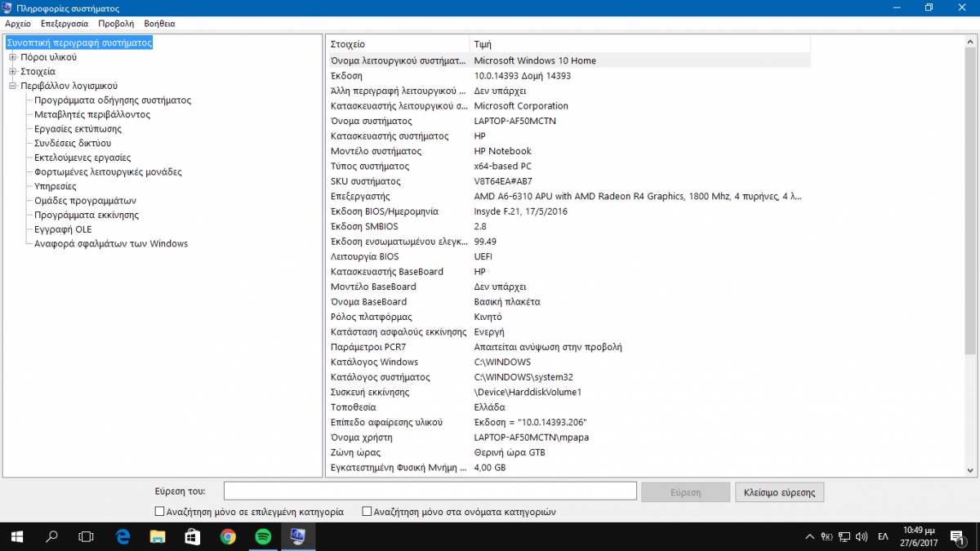Select the Microsoft Windows 10 Home value
Image resolution: width=980 pixels, height=551 pixels.
click(x=535, y=60)
